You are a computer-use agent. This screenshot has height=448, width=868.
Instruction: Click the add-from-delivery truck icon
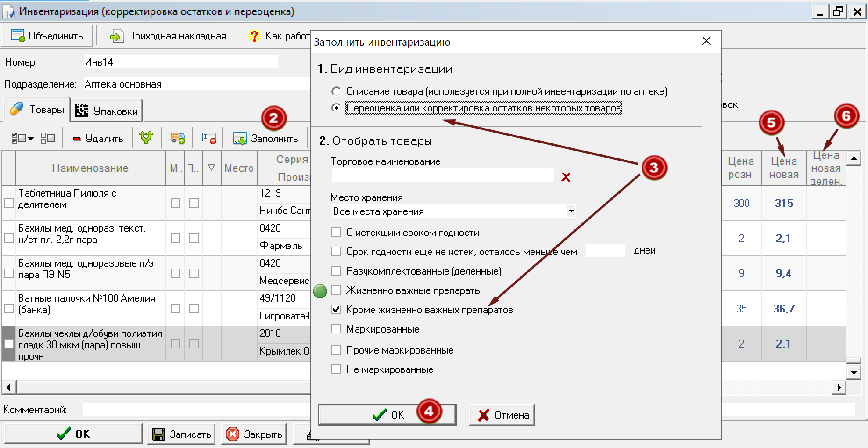pyautogui.click(x=177, y=137)
